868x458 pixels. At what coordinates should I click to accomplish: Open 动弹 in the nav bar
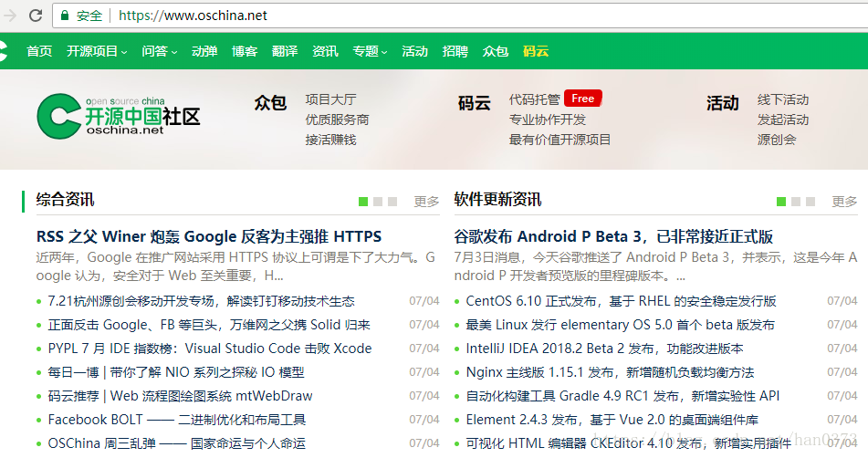(x=204, y=51)
